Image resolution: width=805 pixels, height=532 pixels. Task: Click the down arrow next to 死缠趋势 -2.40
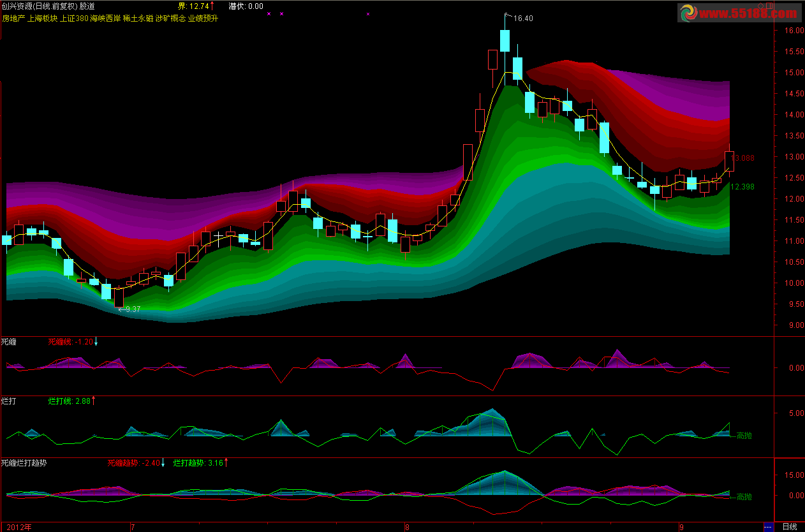pyautogui.click(x=163, y=462)
